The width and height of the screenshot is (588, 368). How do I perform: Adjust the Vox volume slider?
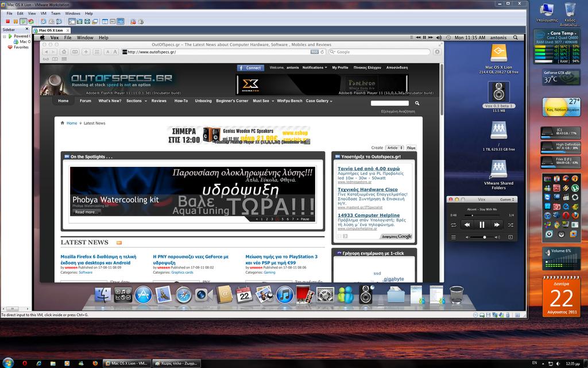tap(483, 237)
